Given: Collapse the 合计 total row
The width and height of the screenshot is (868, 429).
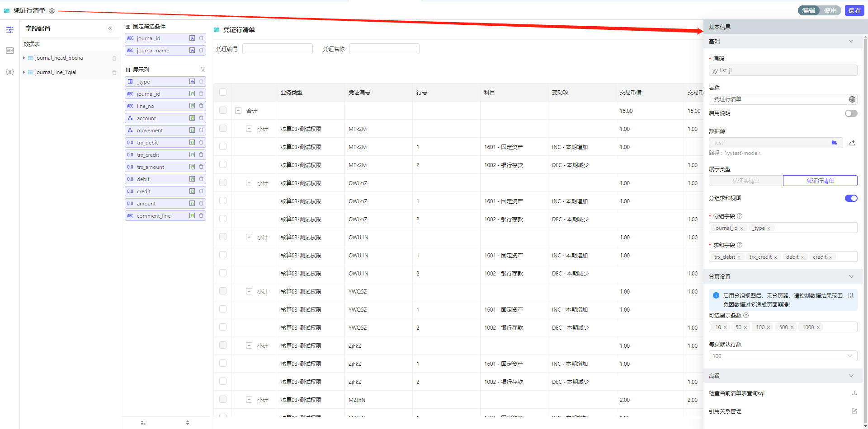Looking at the screenshot, I should point(238,111).
